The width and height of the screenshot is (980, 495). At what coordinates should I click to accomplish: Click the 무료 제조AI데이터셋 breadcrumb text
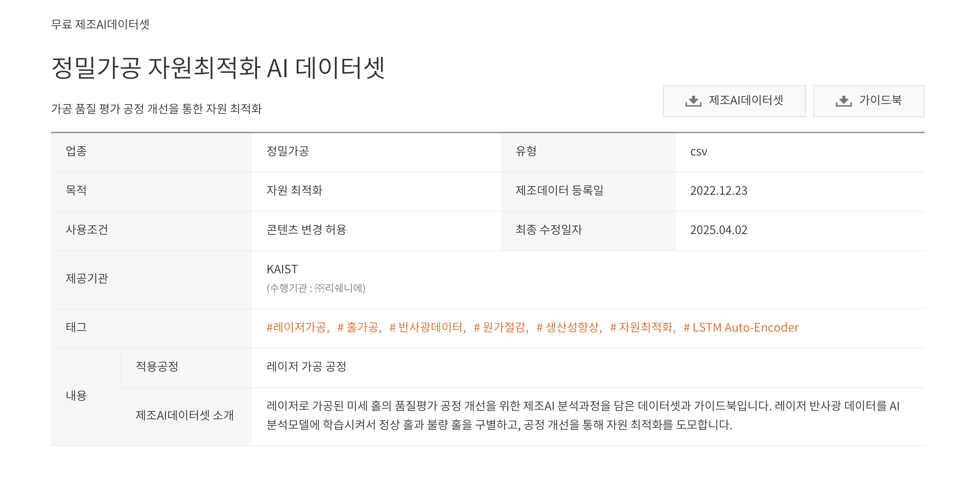click(x=100, y=24)
